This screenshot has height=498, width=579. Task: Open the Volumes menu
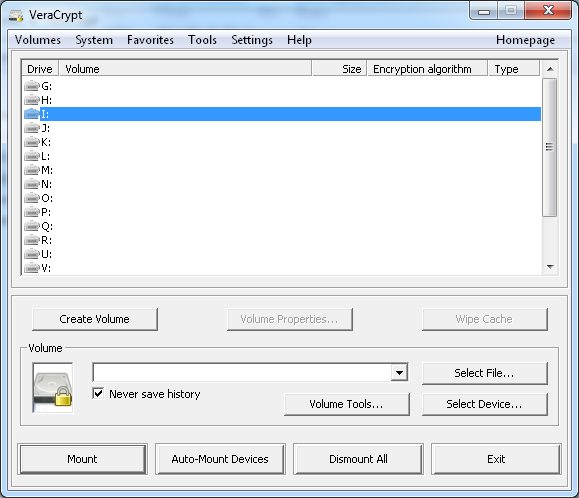click(38, 40)
